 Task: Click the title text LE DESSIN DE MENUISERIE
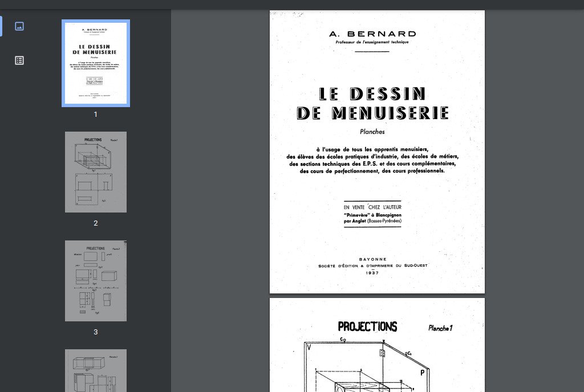pos(372,103)
